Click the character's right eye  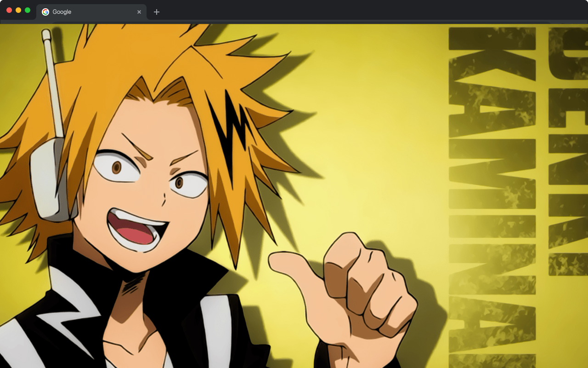pos(188,184)
